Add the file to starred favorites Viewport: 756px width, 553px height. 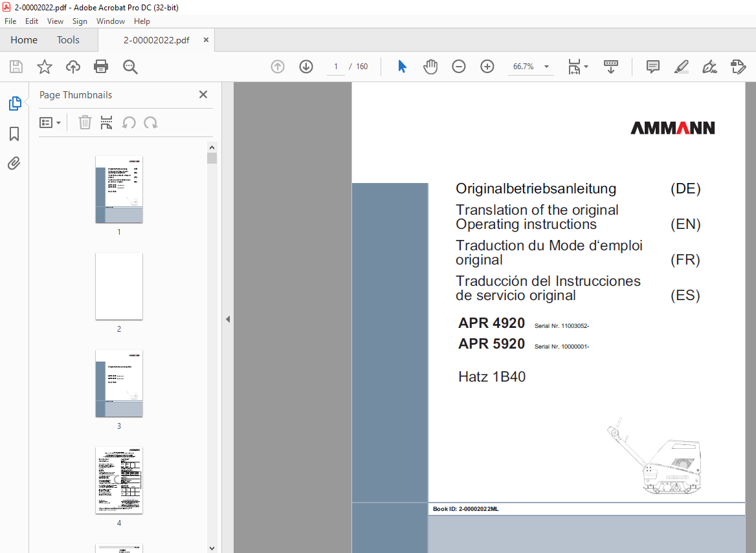pyautogui.click(x=45, y=67)
